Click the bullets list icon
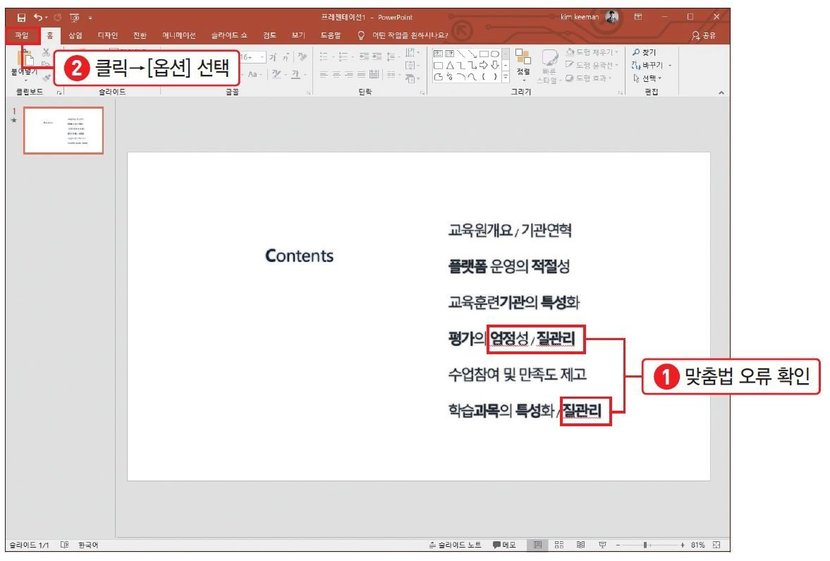Screen dimensions: 830x561 [324, 56]
